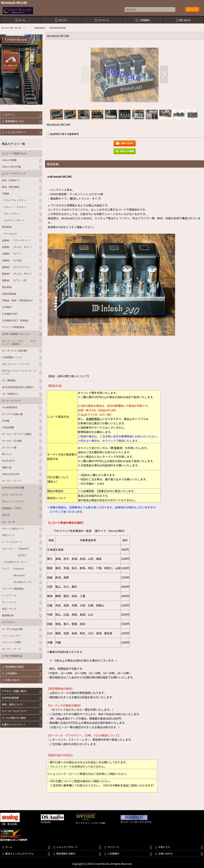The width and height of the screenshot is (204, 868).
Task: Open 発送・送料について in the sidebar
Action: pyautogui.click(x=21, y=704)
